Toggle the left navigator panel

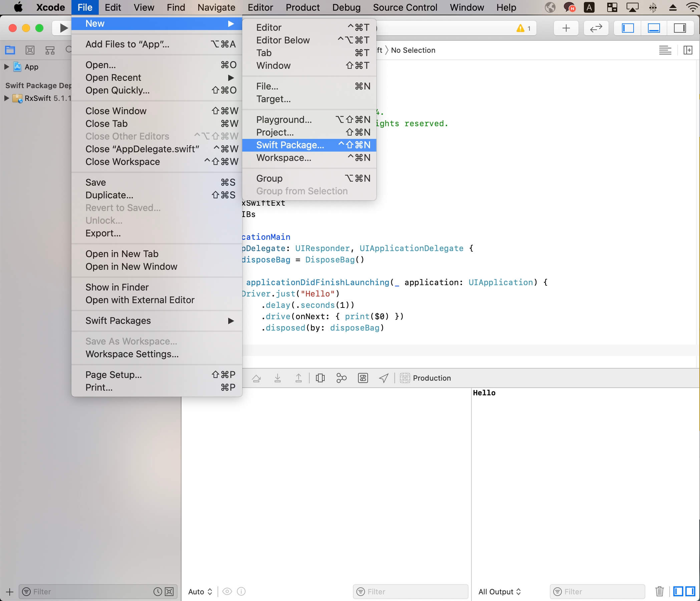coord(628,28)
